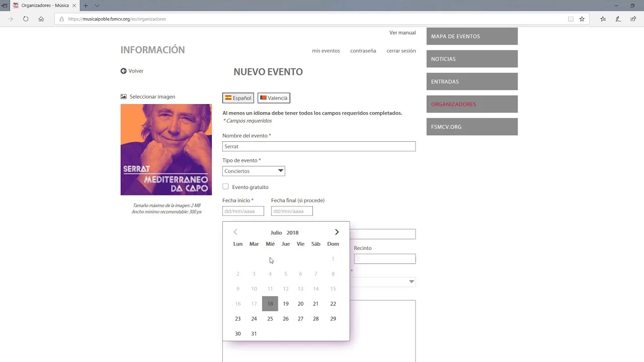This screenshot has width=644, height=362.
Task: Switch to Valencià language toggle
Action: [x=274, y=98]
